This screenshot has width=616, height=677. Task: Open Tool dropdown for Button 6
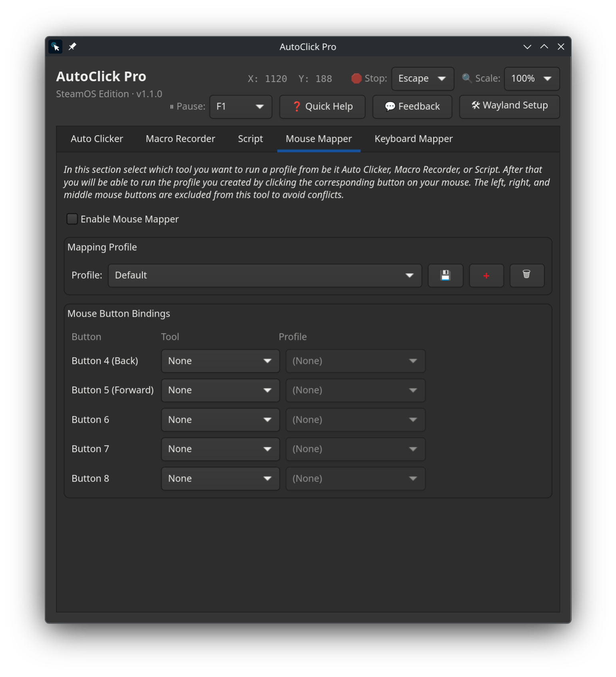220,419
